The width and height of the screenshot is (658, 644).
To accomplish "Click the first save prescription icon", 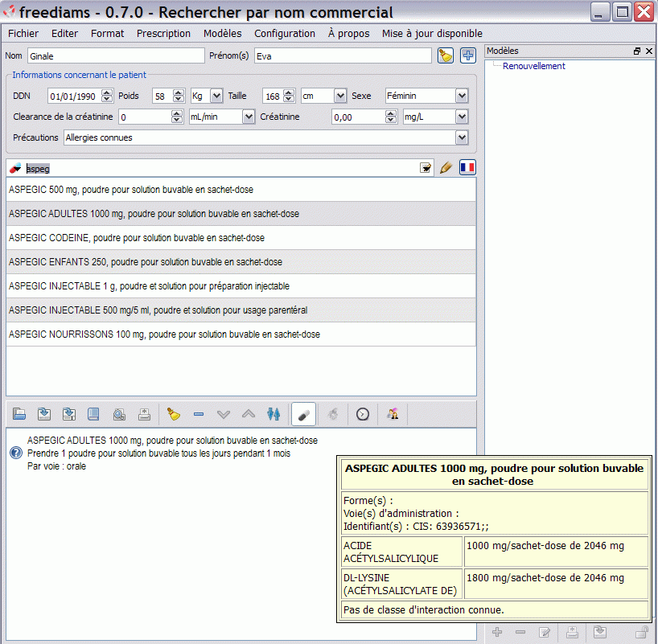I will [44, 414].
